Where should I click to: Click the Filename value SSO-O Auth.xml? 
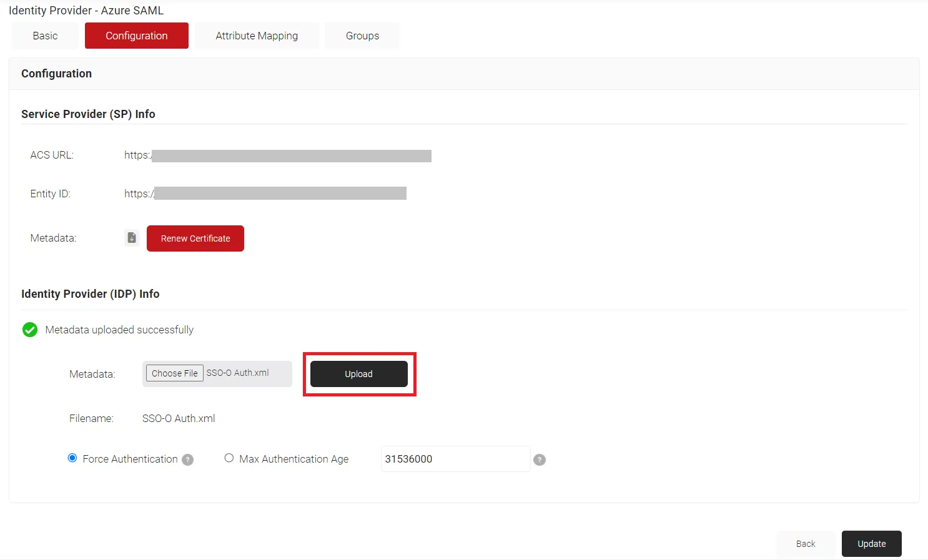[x=179, y=418]
